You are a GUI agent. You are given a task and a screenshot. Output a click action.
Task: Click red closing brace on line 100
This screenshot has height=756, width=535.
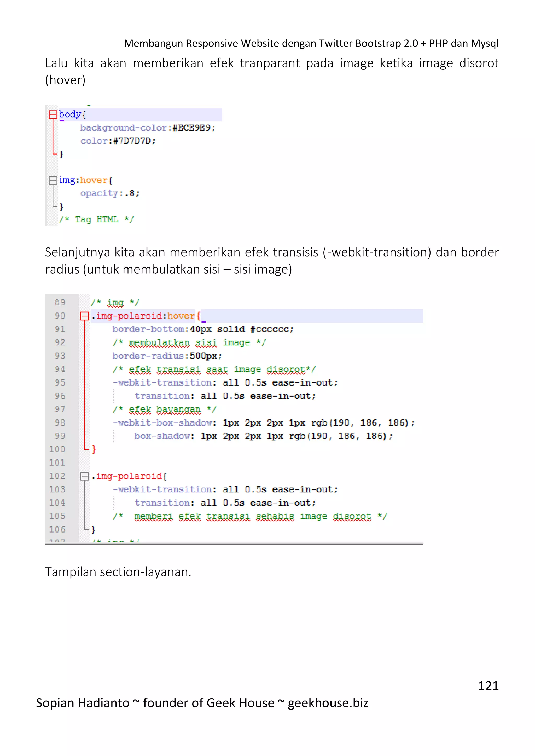(94, 449)
